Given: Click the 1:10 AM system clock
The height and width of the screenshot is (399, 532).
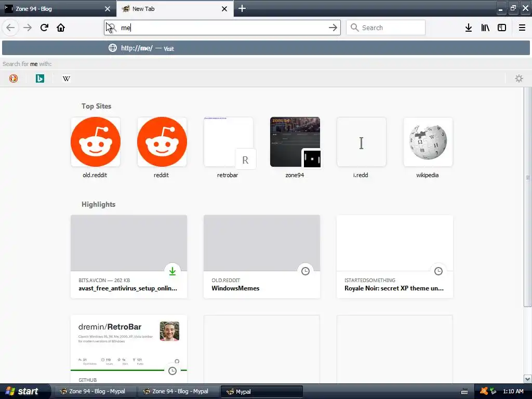Looking at the screenshot, I should pyautogui.click(x=513, y=391).
